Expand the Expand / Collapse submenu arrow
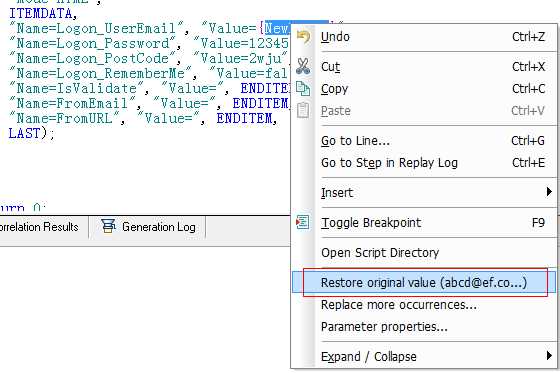560x373 pixels. (549, 356)
